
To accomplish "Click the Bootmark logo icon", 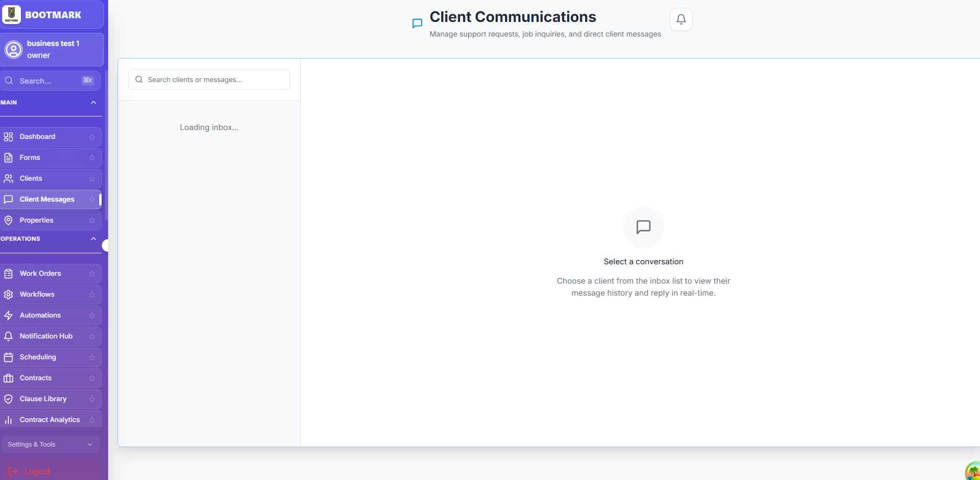I will pyautogui.click(x=11, y=15).
